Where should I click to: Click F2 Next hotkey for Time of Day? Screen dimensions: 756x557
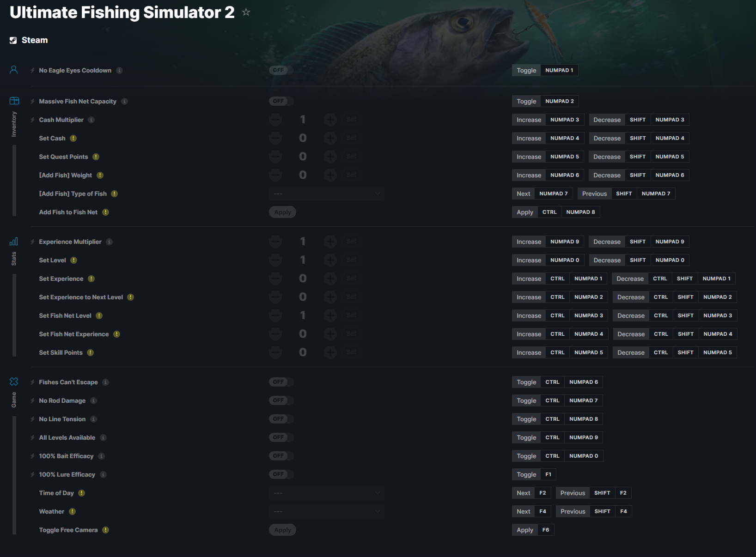pyautogui.click(x=543, y=493)
